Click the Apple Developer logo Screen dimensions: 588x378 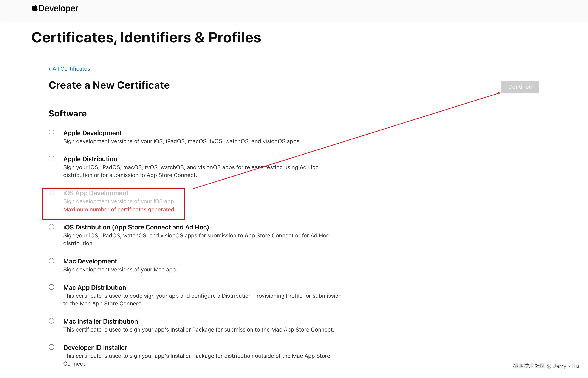point(55,8)
